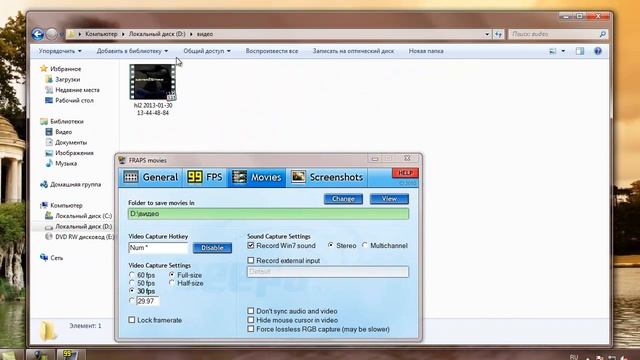
Task: Click Записать на оптический диск
Action: tap(353, 51)
